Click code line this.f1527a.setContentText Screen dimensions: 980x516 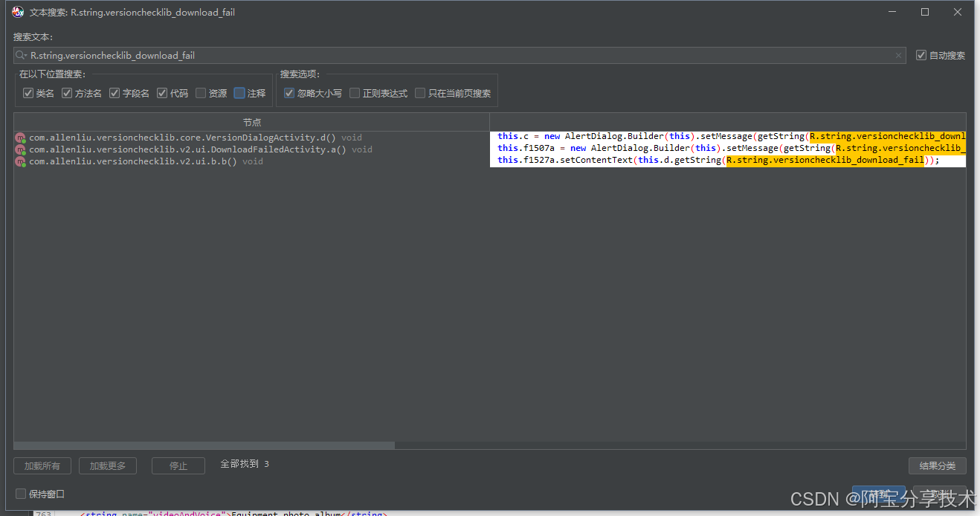[728, 160]
